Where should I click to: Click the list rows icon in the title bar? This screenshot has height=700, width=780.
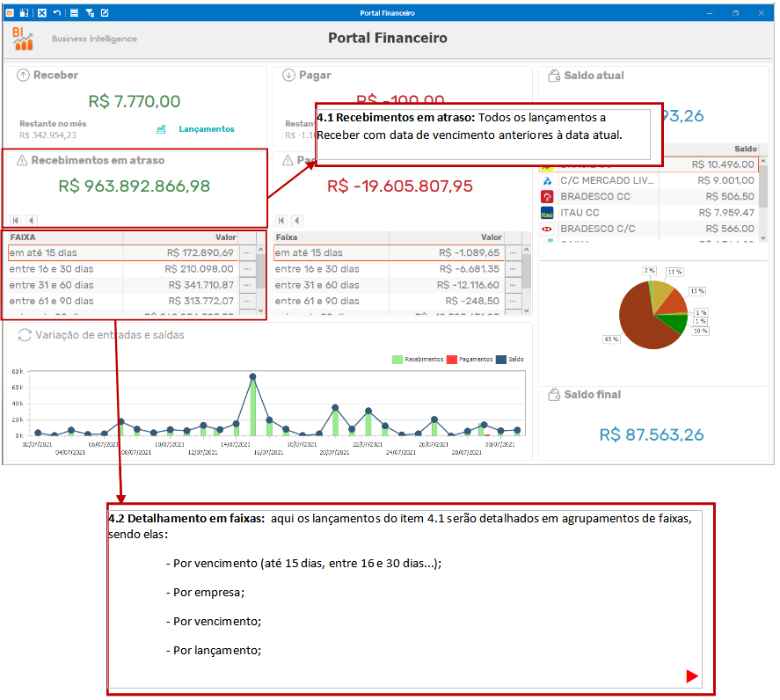tap(74, 13)
